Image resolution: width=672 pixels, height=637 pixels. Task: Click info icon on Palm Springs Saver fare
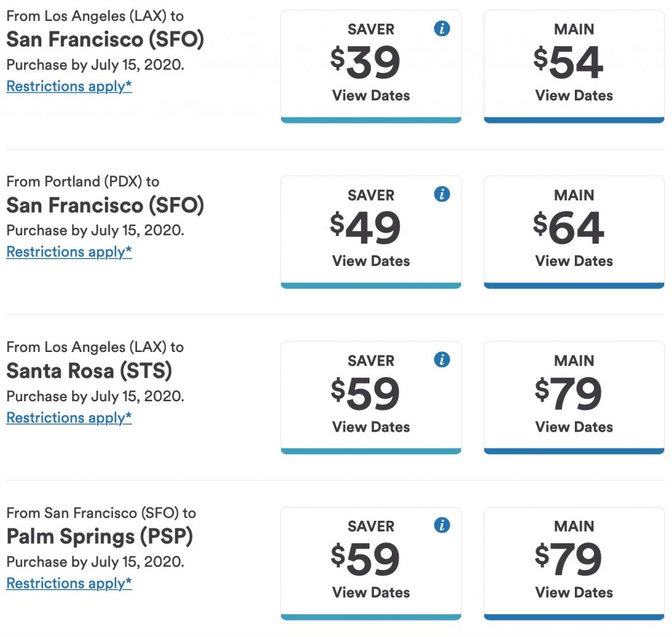442,525
